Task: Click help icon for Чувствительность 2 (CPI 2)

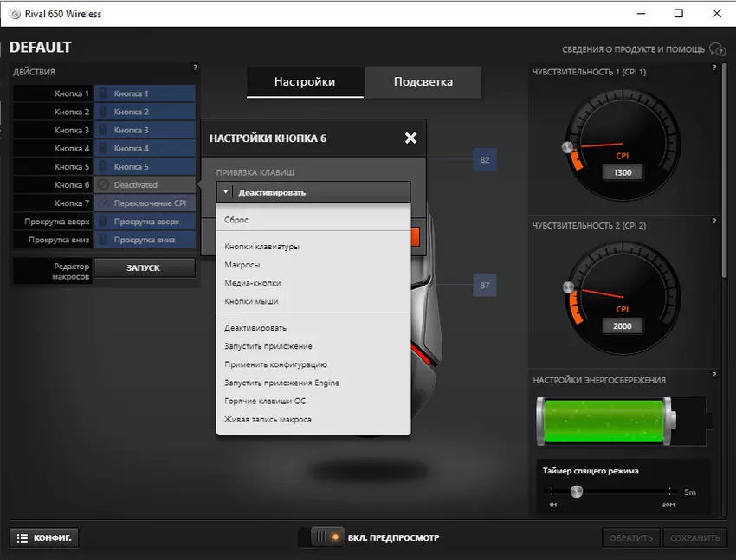Action: pos(713,221)
